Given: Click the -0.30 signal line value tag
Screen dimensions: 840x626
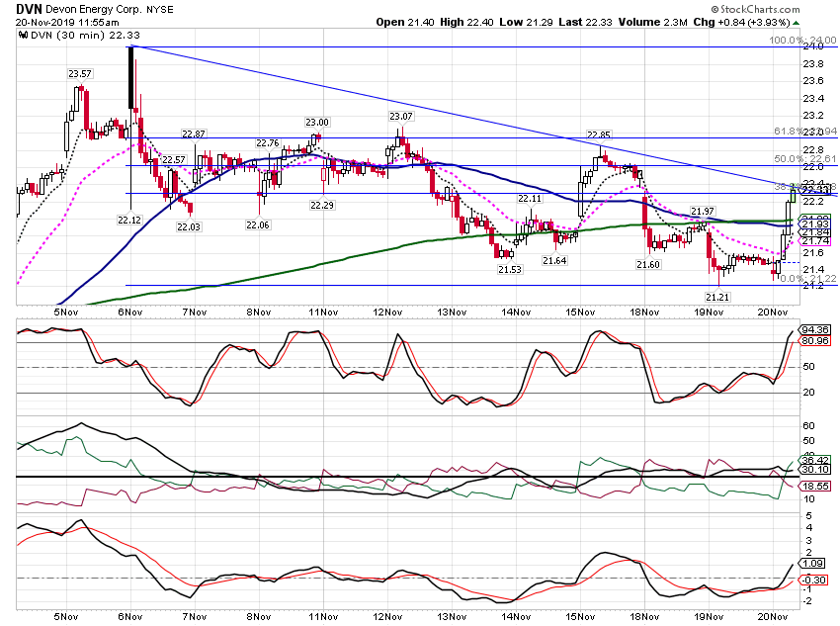Looking at the screenshot, I should click(x=812, y=580).
